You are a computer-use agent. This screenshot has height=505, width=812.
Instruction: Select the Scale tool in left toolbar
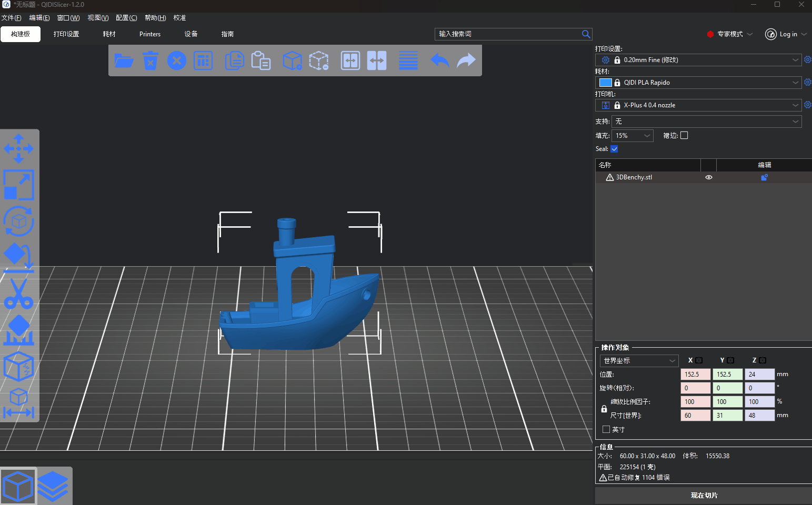click(19, 185)
